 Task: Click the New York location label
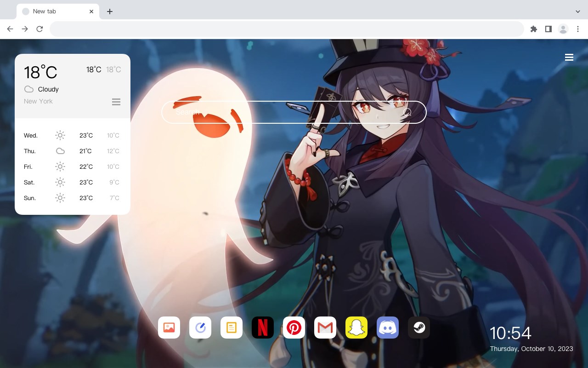pyautogui.click(x=38, y=101)
